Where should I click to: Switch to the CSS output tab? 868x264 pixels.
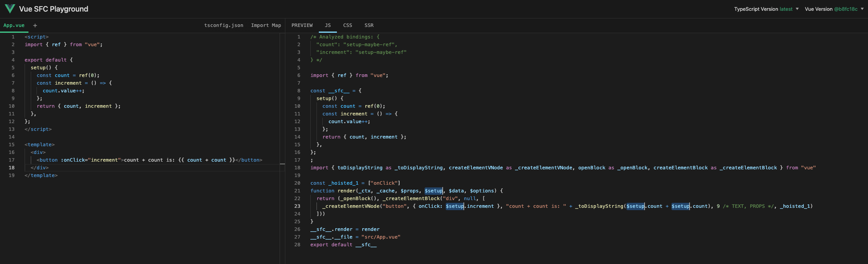348,25
